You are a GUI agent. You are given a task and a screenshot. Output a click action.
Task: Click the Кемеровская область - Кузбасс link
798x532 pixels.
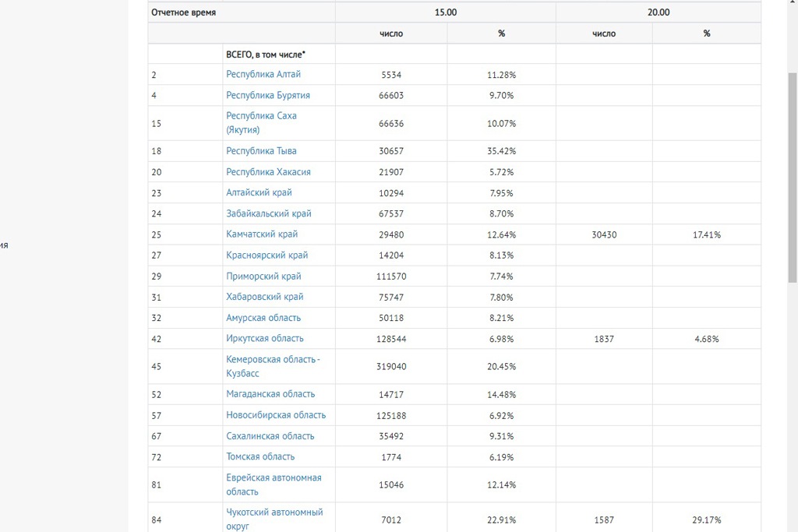point(273,366)
